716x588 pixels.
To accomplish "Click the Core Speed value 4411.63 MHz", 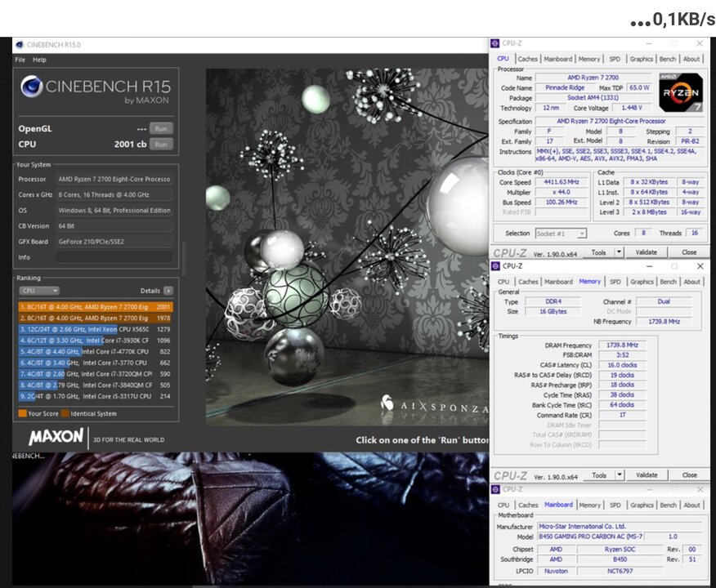I will coord(562,182).
